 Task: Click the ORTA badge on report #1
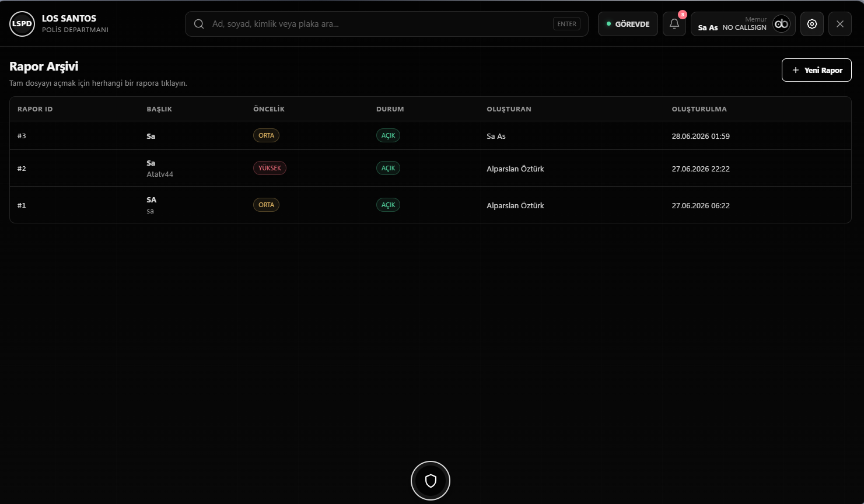(x=266, y=205)
